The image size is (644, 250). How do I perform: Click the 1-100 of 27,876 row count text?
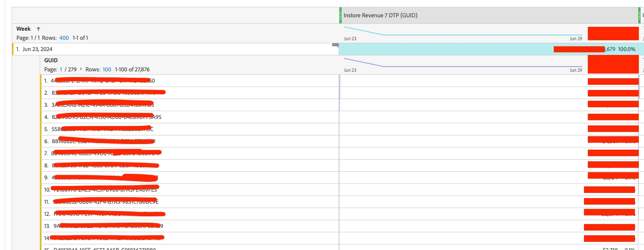pos(132,70)
